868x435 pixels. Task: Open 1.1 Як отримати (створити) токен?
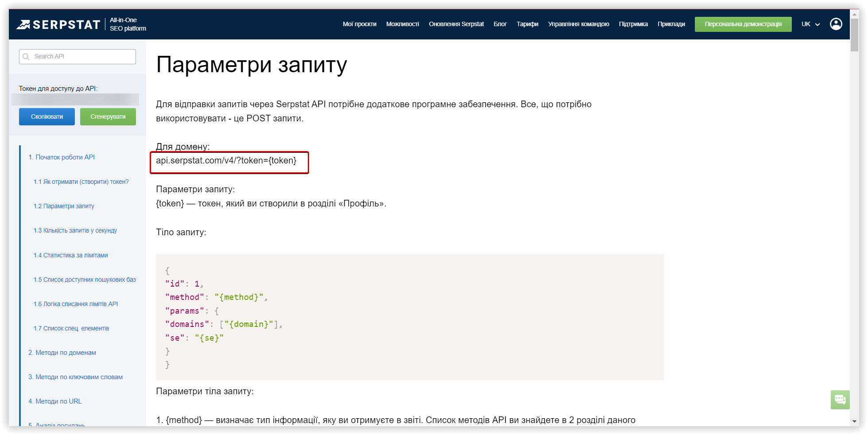[81, 182]
